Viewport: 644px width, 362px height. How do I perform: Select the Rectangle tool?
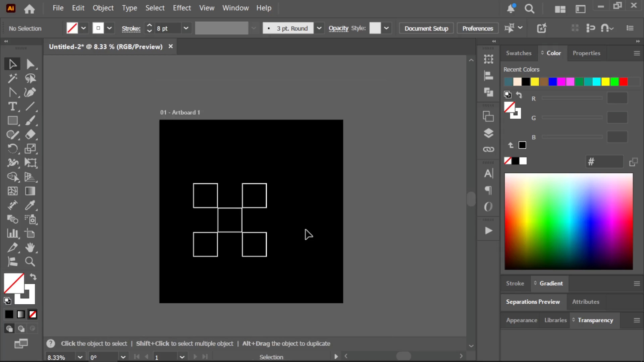pyautogui.click(x=12, y=121)
